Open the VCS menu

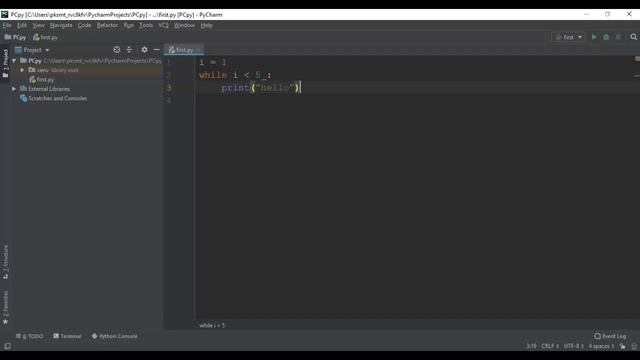163,25
